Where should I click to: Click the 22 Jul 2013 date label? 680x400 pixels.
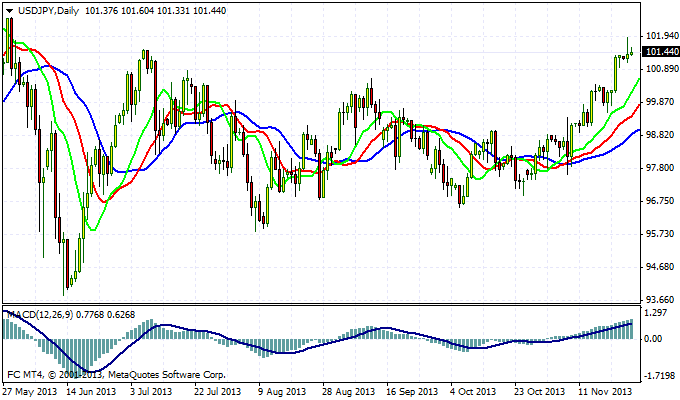[x=218, y=391]
